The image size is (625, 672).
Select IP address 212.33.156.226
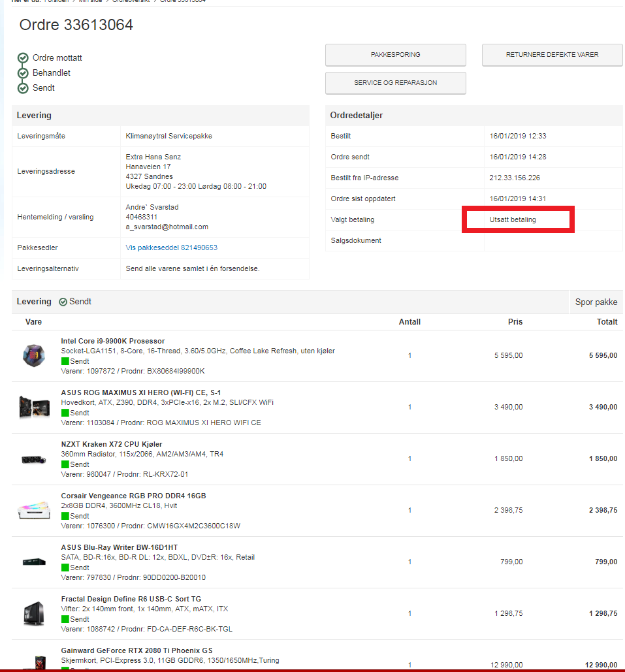(515, 178)
